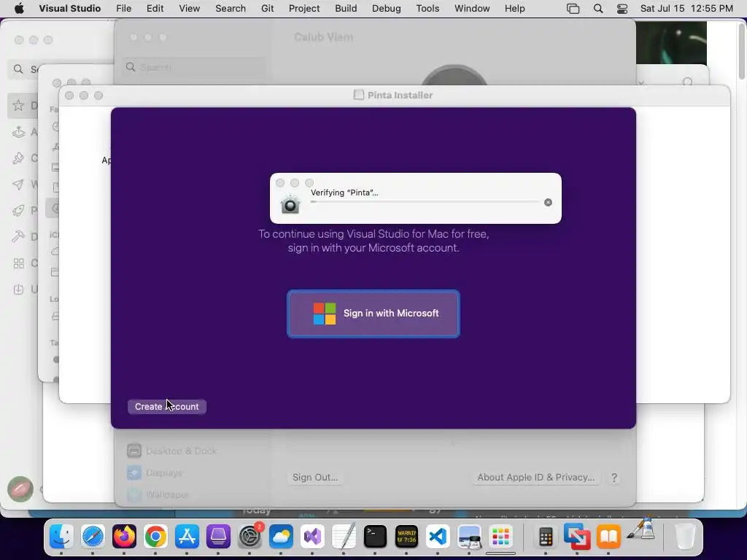
Task: Click the App Store account avatar
Action: [x=20, y=489]
